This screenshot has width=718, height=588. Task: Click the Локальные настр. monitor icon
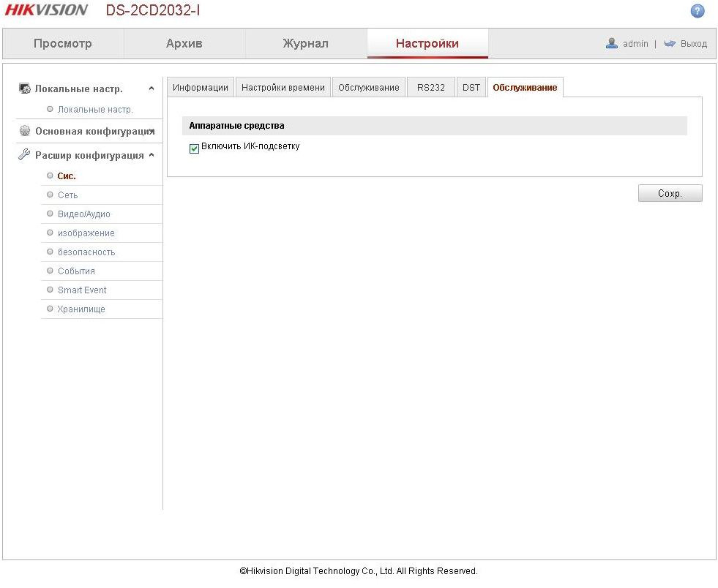pyautogui.click(x=24, y=88)
